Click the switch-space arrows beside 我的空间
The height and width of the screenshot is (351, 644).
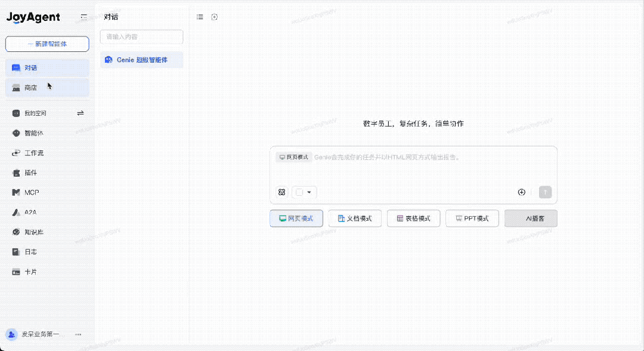(80, 113)
